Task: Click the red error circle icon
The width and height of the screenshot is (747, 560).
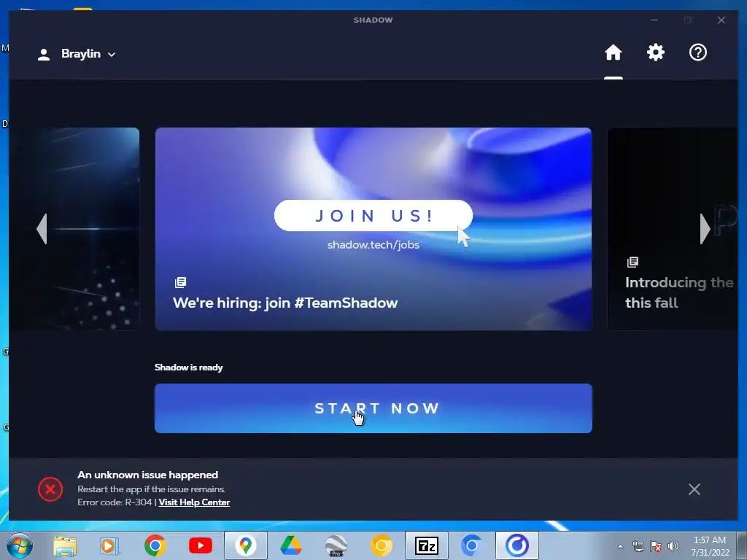Action: (x=50, y=489)
